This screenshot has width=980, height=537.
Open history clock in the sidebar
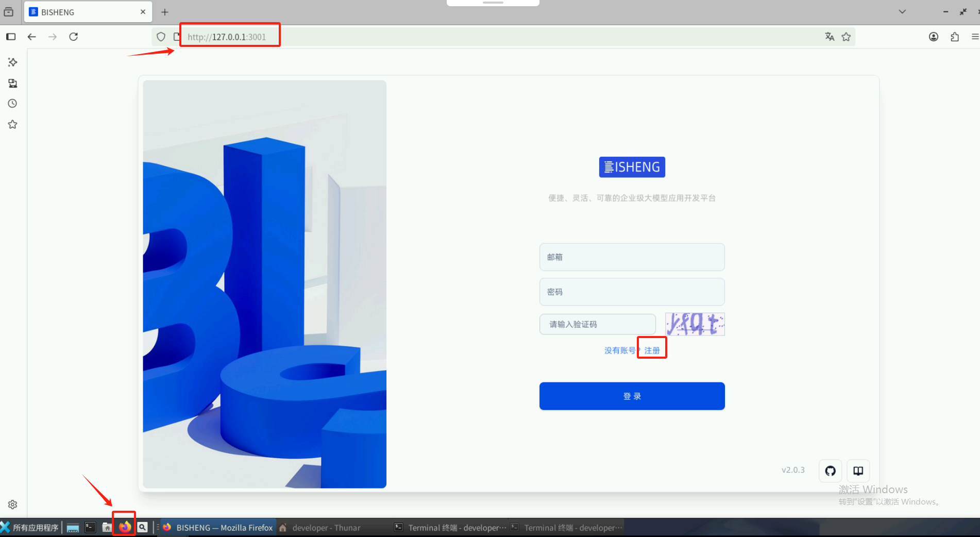coord(13,104)
